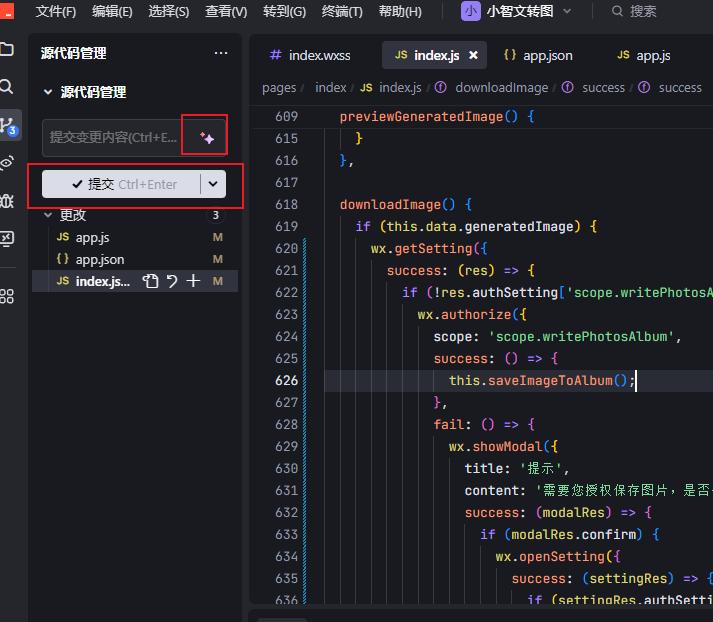
Task: Open the Search panel magnifier icon
Action: [x=8, y=87]
